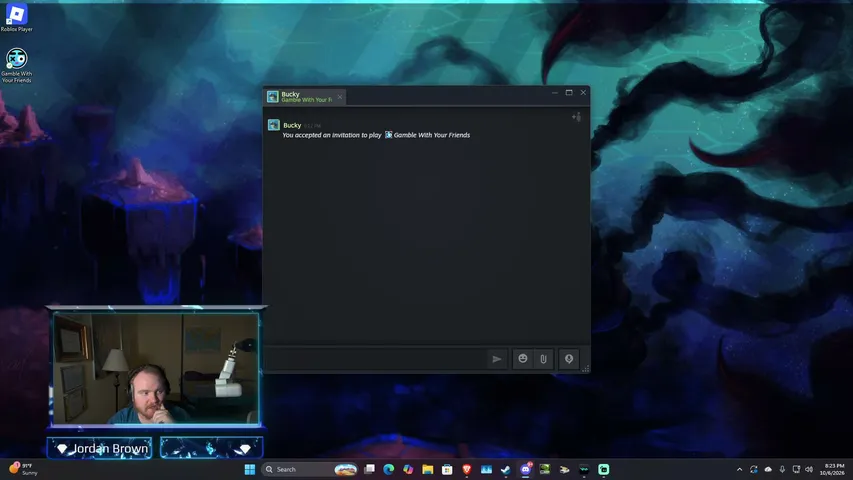Open Microsoft Edge from the taskbar
The height and width of the screenshot is (480, 853).
(x=388, y=469)
